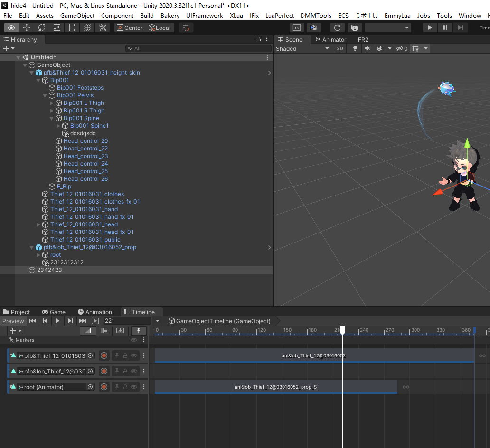The height and width of the screenshot is (448, 490).
Task: Click the refresh icon in toolbar
Action: [x=337, y=28]
